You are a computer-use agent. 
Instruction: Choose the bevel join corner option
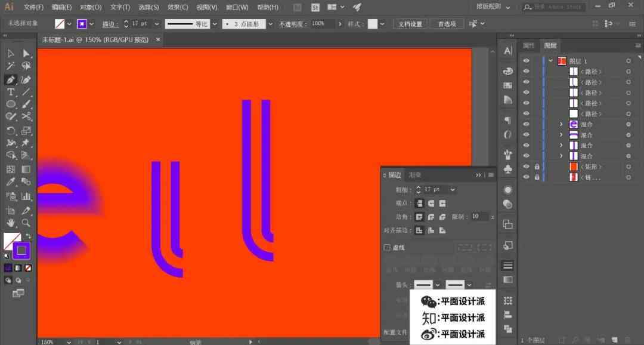click(442, 217)
